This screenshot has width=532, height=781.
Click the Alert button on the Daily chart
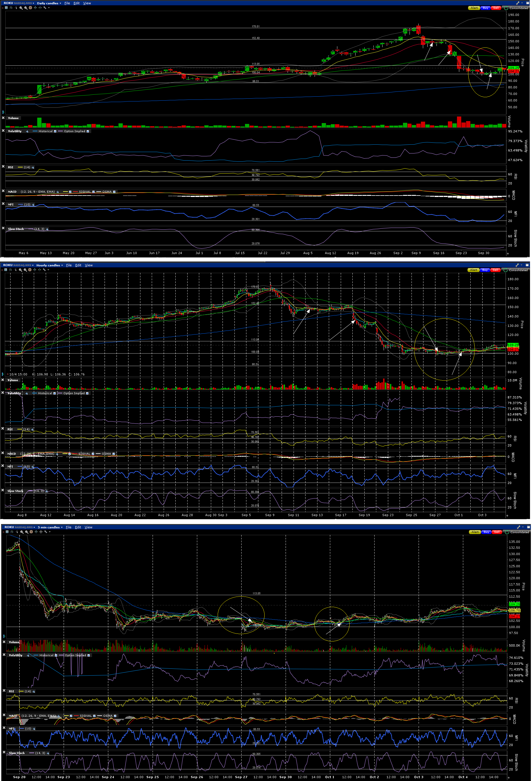click(x=474, y=8)
